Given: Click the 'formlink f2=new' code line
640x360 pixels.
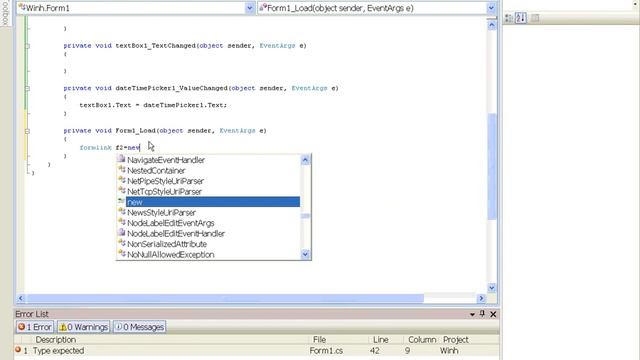Looking at the screenshot, I should coord(110,148).
